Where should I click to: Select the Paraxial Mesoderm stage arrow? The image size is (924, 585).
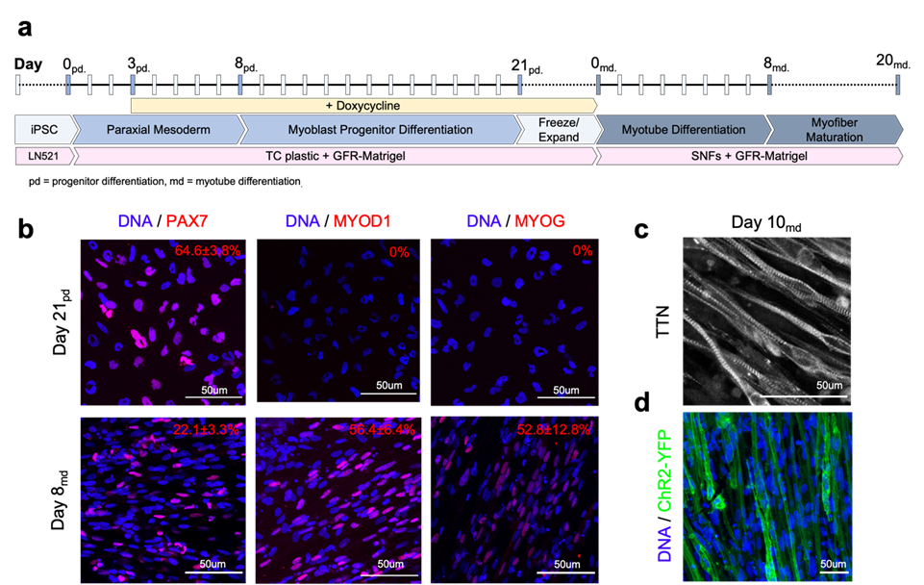[156, 130]
